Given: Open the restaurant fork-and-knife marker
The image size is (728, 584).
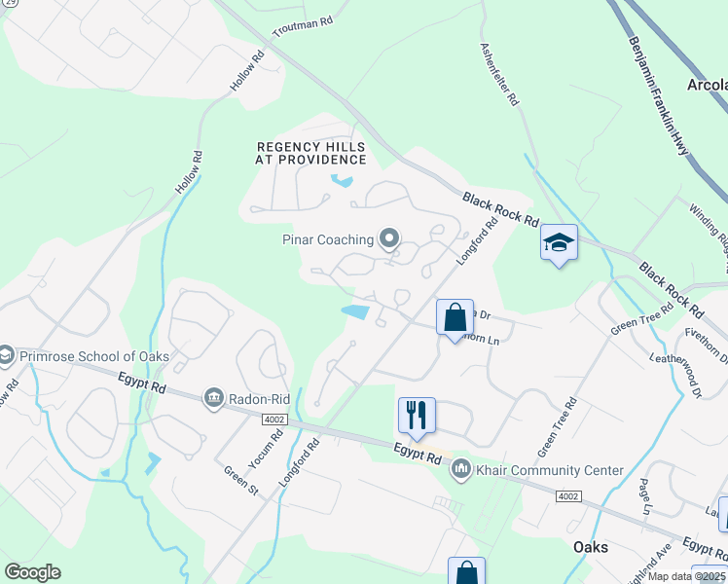Looking at the screenshot, I should pos(417,417).
